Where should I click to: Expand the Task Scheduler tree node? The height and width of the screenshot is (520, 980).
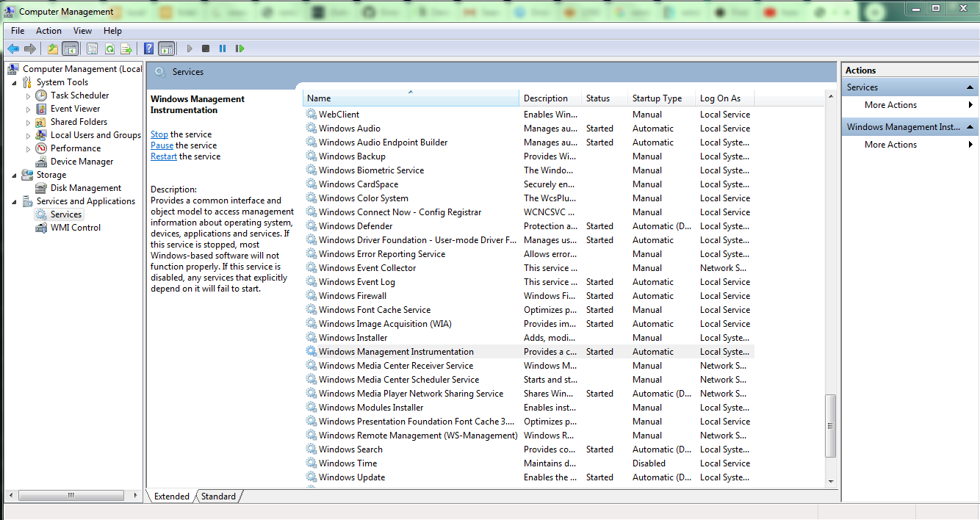coord(29,95)
